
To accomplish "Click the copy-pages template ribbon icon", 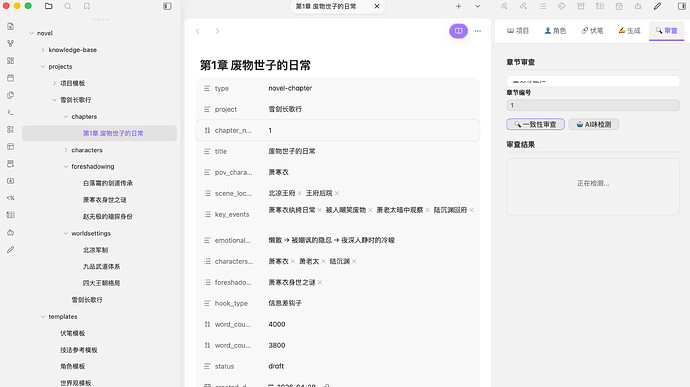I will tap(11, 95).
